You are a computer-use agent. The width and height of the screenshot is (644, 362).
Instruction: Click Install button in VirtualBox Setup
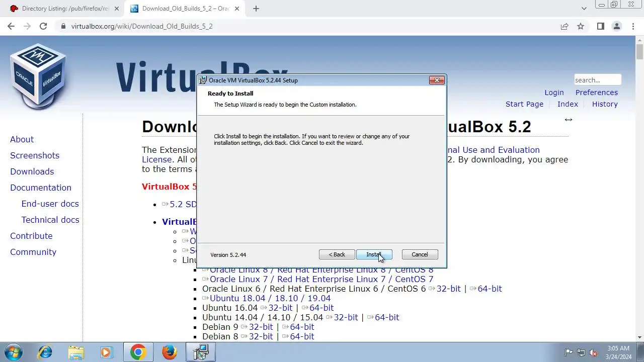[374, 254]
